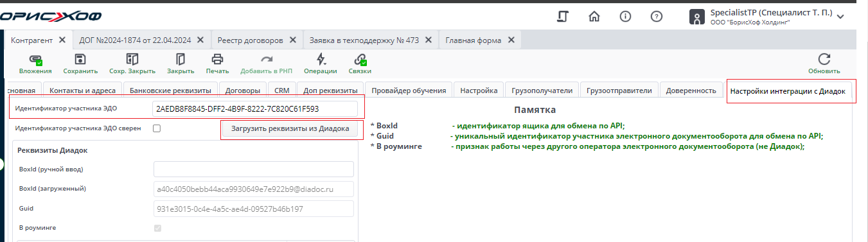Expand the SpecialistTP user menu chevron
The width and height of the screenshot is (868, 242).
840,17
